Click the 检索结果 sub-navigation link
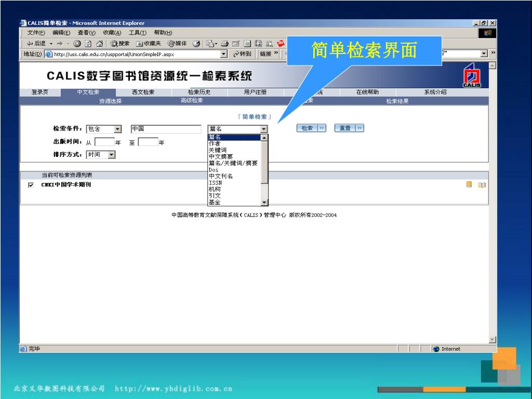532x399 pixels. coord(397,101)
